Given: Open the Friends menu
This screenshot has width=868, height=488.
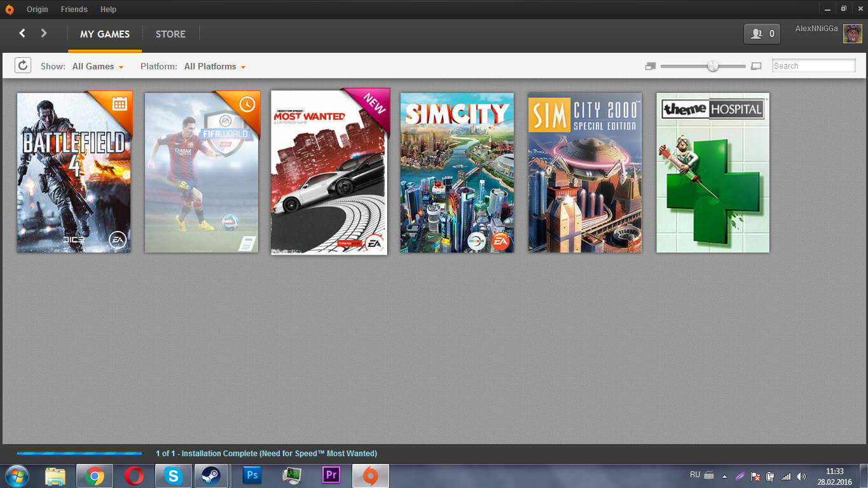Looking at the screenshot, I should (74, 10).
